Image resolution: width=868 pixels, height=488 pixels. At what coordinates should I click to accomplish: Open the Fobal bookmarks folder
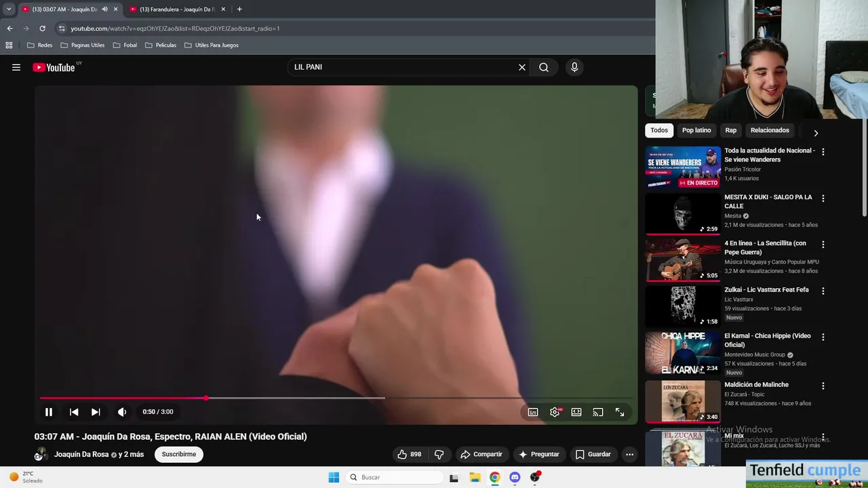tap(125, 45)
